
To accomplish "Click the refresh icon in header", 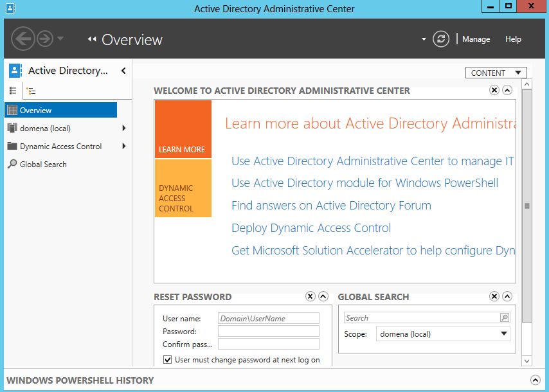I will pos(441,39).
